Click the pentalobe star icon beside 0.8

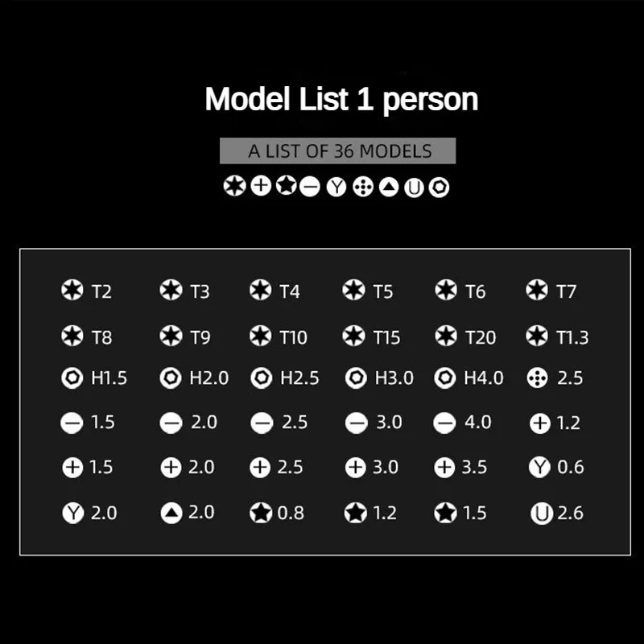(261, 513)
